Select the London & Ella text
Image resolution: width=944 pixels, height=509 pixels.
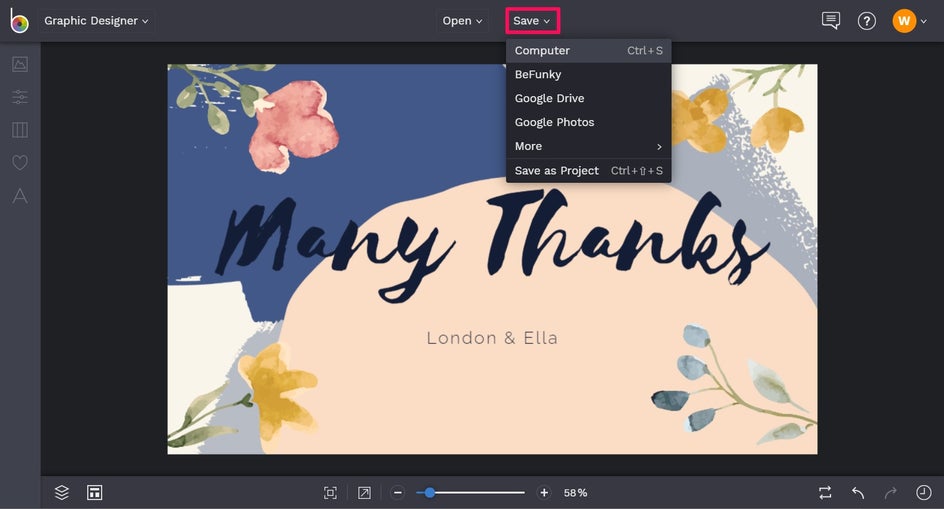[x=492, y=338]
